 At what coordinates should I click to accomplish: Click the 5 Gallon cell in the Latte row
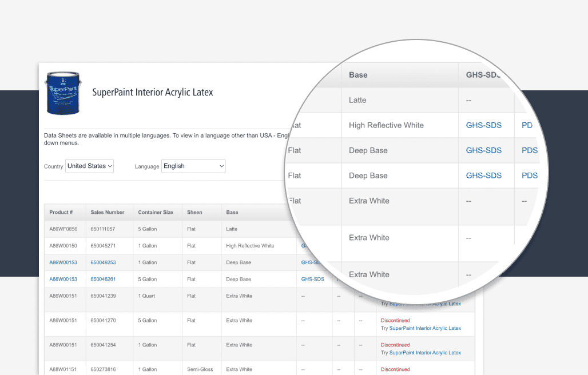pyautogui.click(x=148, y=229)
